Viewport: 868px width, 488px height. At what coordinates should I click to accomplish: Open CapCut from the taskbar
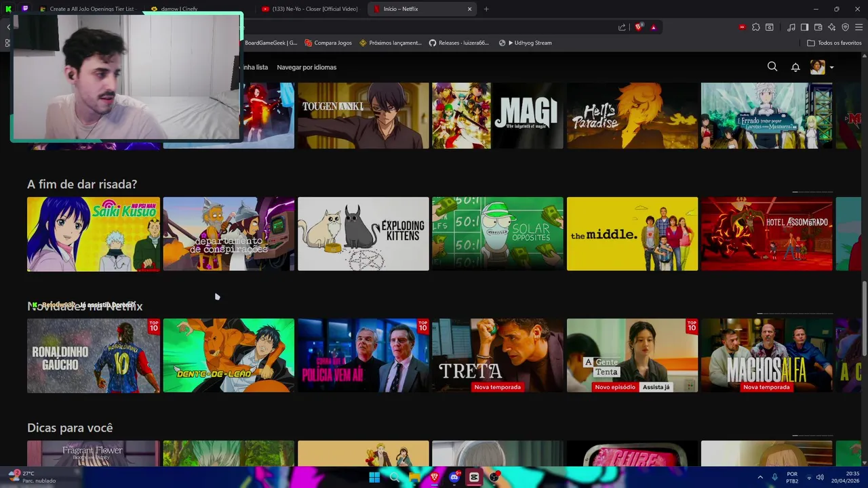pyautogui.click(x=474, y=477)
